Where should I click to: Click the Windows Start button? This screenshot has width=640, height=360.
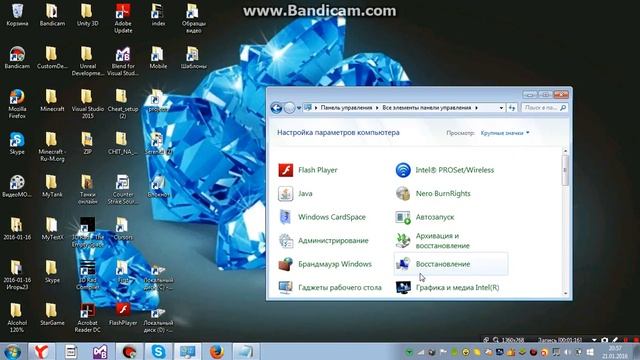[x=13, y=351]
